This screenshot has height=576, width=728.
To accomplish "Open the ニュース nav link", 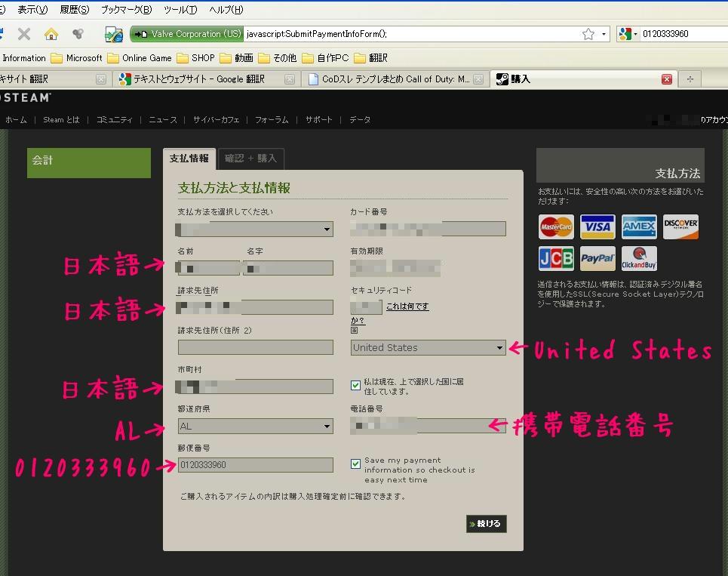I will click(163, 120).
